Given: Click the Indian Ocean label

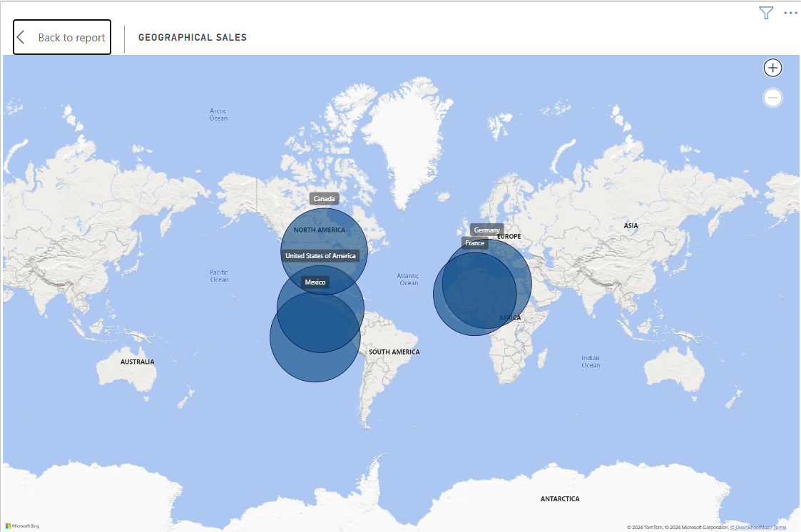Looking at the screenshot, I should pyautogui.click(x=591, y=362).
